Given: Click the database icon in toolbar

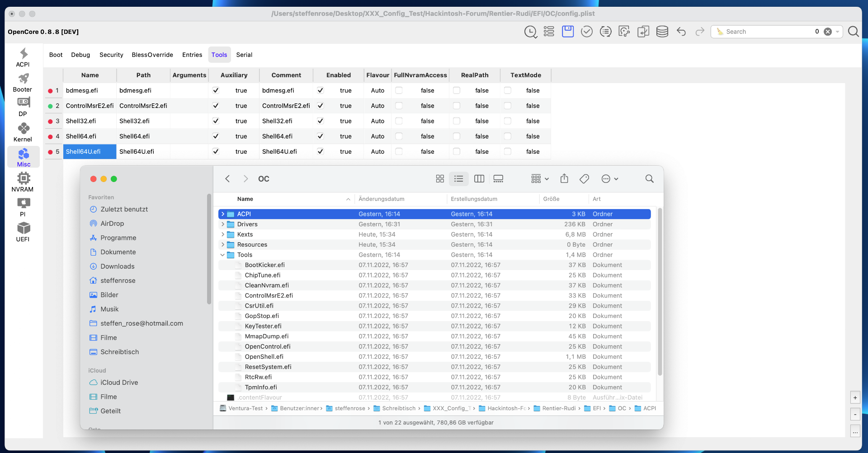Looking at the screenshot, I should pyautogui.click(x=662, y=32).
